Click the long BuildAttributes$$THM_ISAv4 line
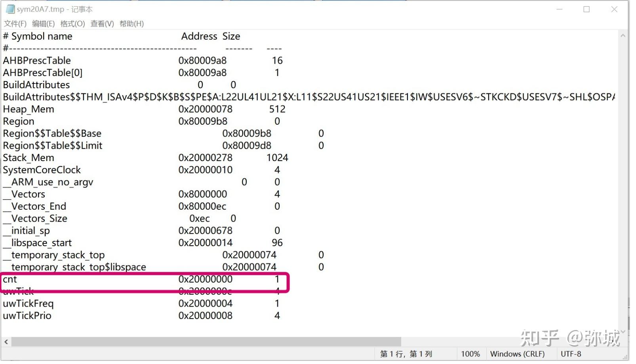 click(309, 97)
